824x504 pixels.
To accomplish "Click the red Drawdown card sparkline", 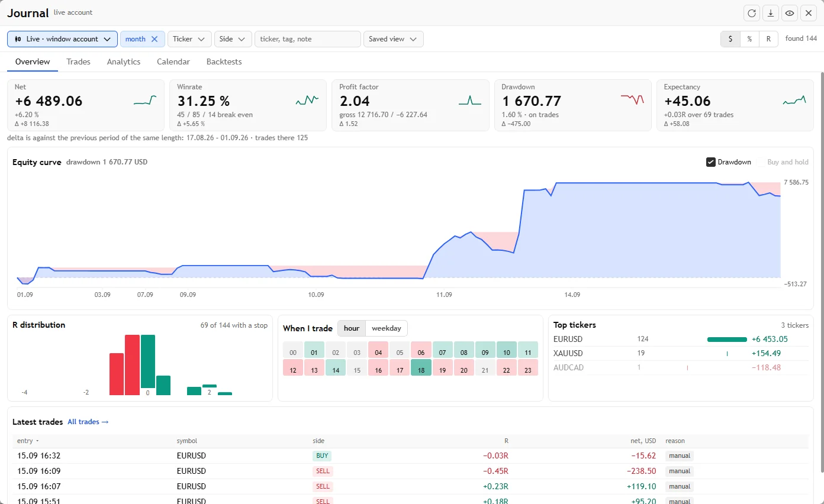I will [632, 99].
